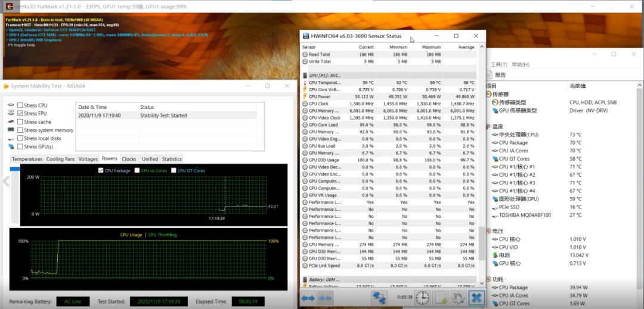Click the 图形处理器(GPU) item icon
The width and height of the screenshot is (644, 309).
496,199
